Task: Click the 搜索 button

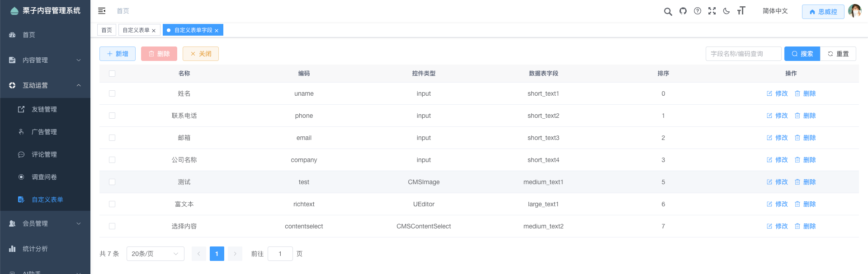Action: (802, 54)
